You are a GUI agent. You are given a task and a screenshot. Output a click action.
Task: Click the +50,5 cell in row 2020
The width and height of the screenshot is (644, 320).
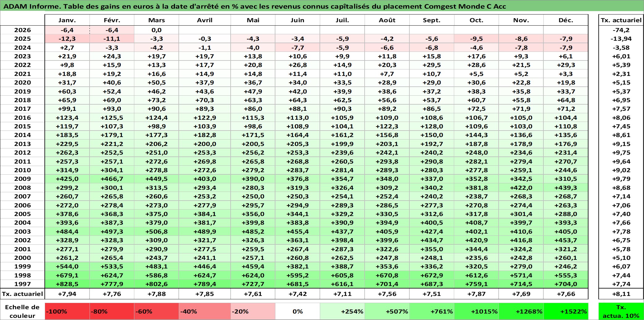[157, 82]
